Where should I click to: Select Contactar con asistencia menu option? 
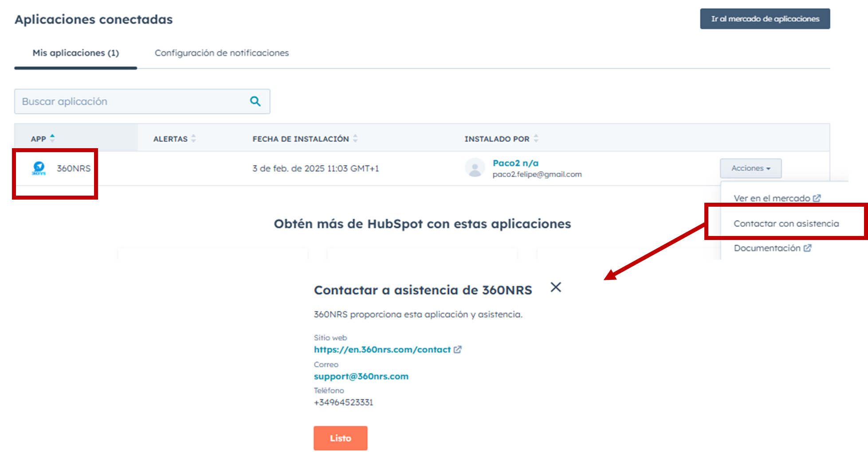point(786,224)
